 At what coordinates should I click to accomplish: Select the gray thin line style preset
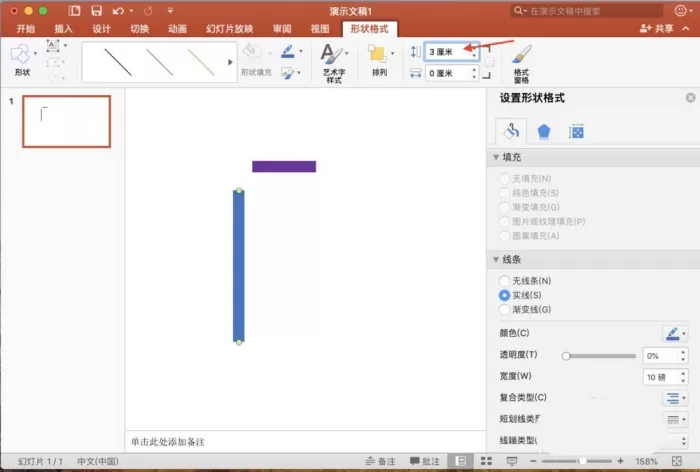tap(159, 62)
